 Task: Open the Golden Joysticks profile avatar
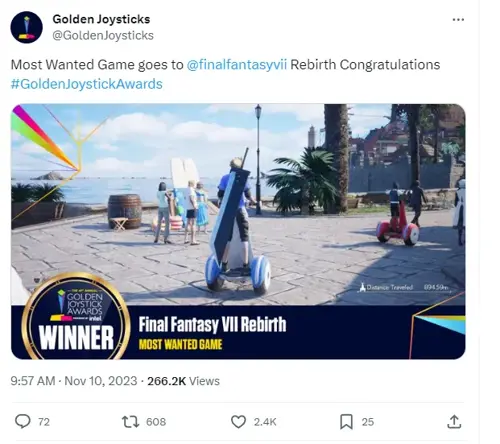(x=26, y=27)
